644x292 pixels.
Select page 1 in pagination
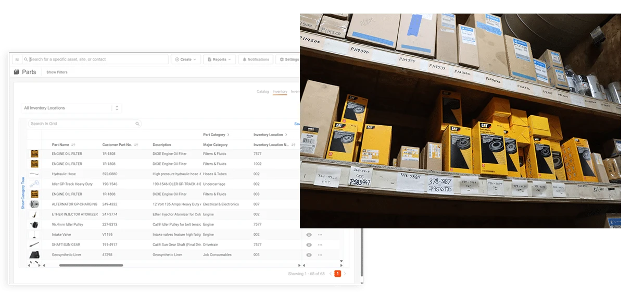click(337, 274)
